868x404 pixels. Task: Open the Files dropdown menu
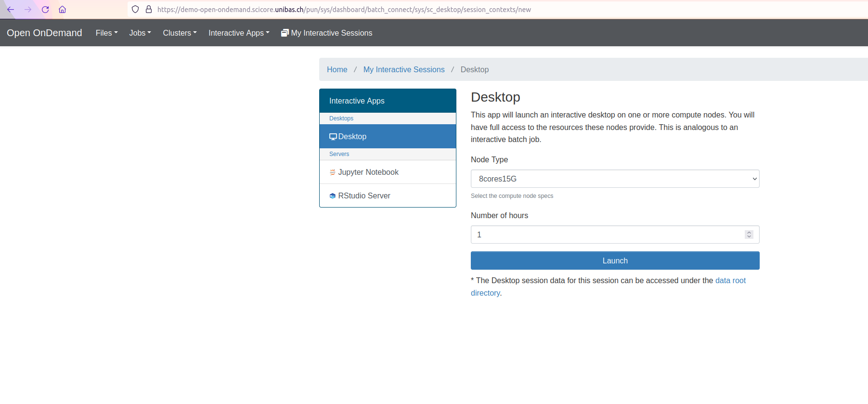coord(106,33)
